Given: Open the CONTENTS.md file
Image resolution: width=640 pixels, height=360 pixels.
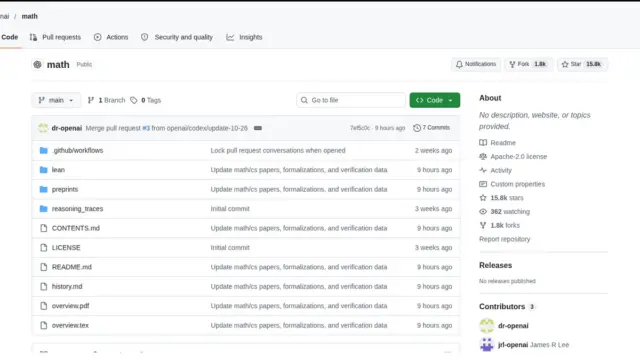Looking at the screenshot, I should (x=76, y=228).
